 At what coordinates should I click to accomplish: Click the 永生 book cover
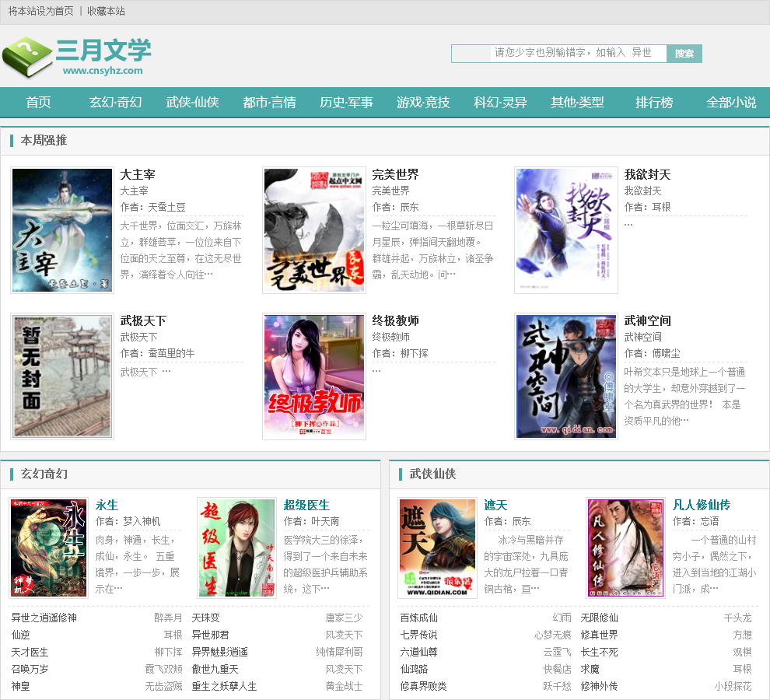(x=49, y=548)
